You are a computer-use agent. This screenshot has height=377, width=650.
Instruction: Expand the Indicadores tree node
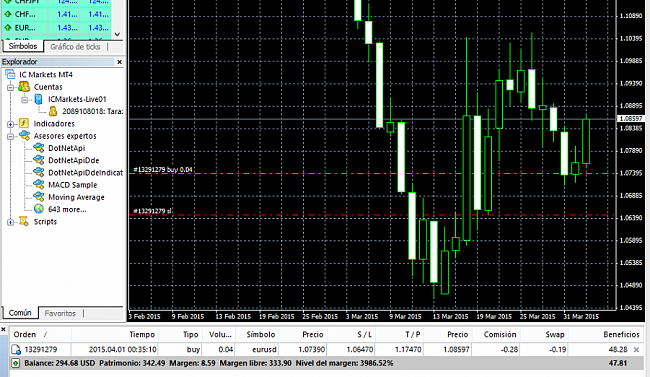(10, 124)
